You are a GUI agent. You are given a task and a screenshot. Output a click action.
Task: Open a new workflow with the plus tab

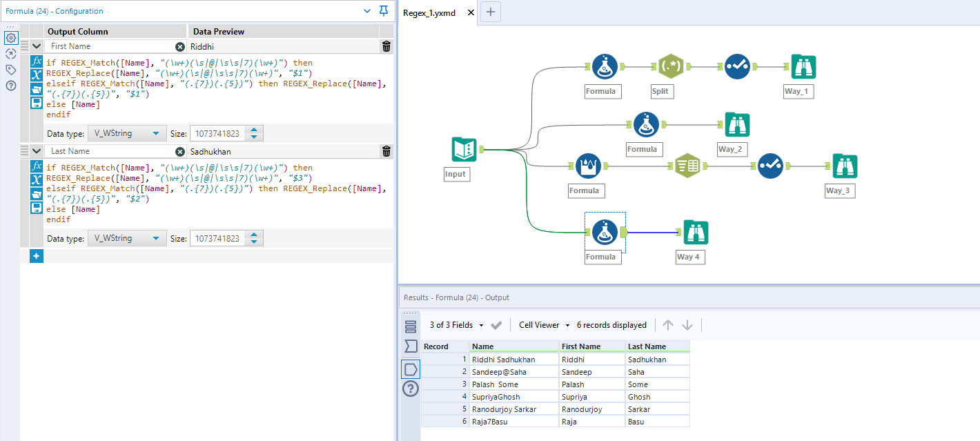tap(490, 12)
